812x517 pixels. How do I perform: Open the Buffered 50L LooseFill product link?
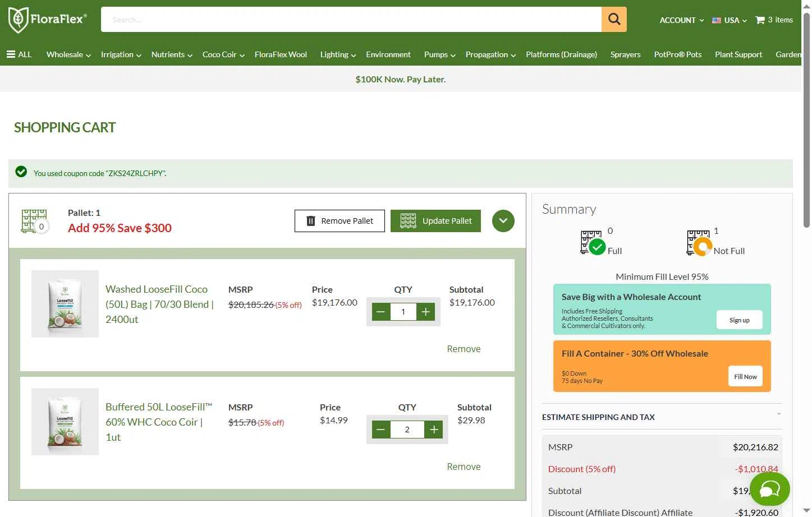click(159, 422)
